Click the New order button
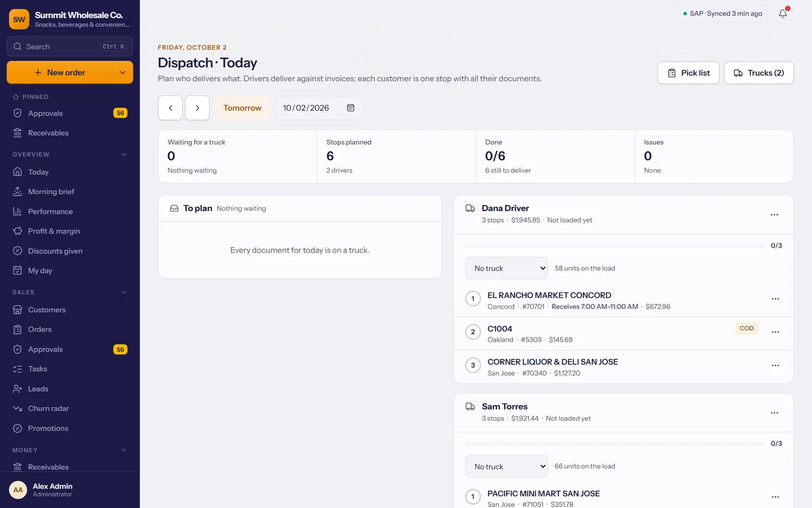The width and height of the screenshot is (812, 508). tap(59, 73)
